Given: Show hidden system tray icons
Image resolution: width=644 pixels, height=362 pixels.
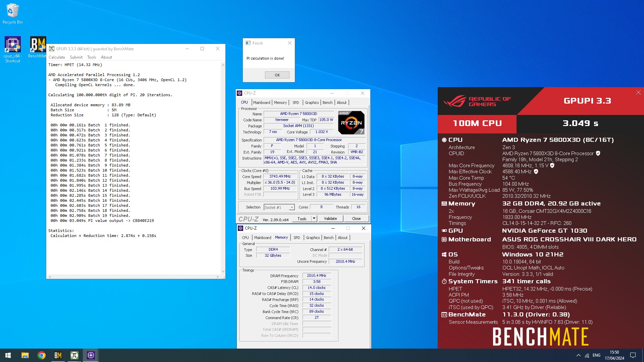Looking at the screenshot, I should click(578, 355).
